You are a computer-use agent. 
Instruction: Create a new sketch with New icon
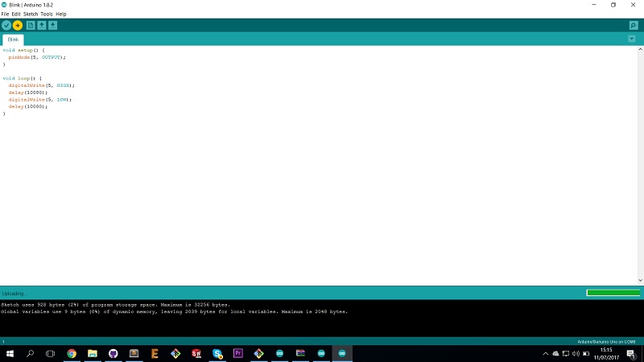tap(31, 26)
